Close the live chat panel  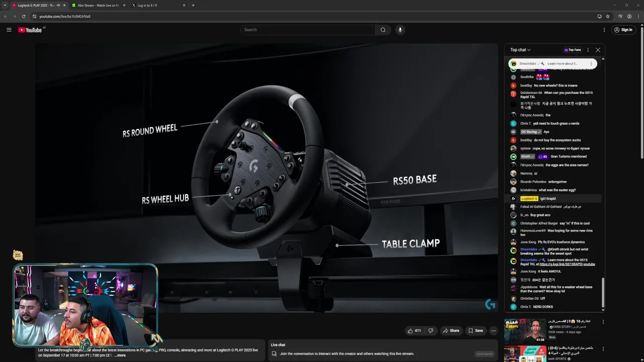pos(598,50)
